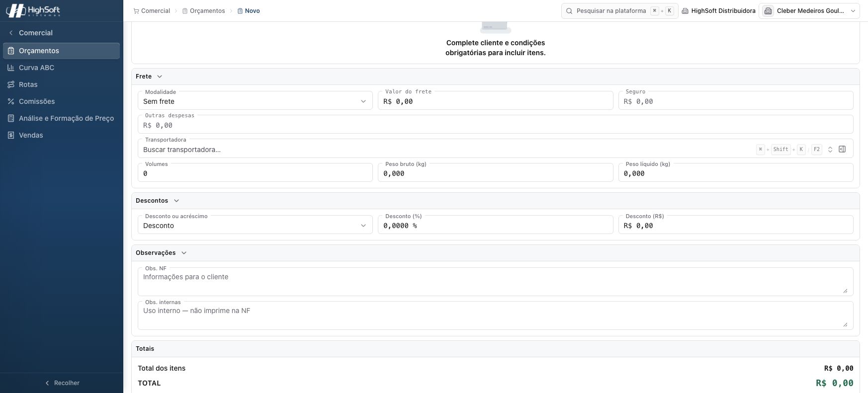
Task: Click the cart icon in the breadcrumb
Action: point(136,11)
